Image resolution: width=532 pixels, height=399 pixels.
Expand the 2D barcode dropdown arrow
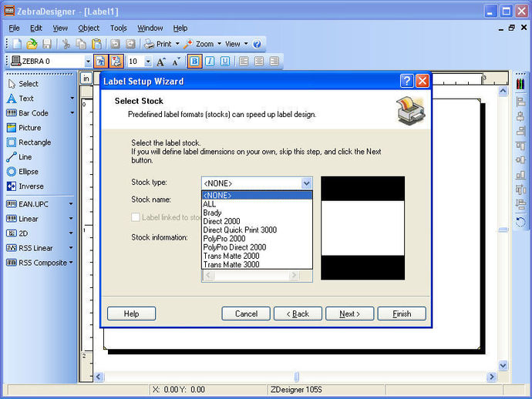pos(71,233)
